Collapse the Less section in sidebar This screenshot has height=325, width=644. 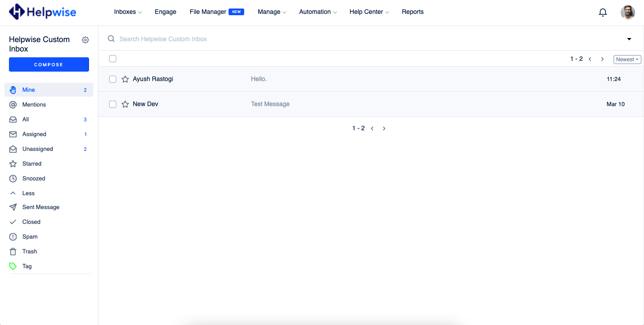[28, 193]
